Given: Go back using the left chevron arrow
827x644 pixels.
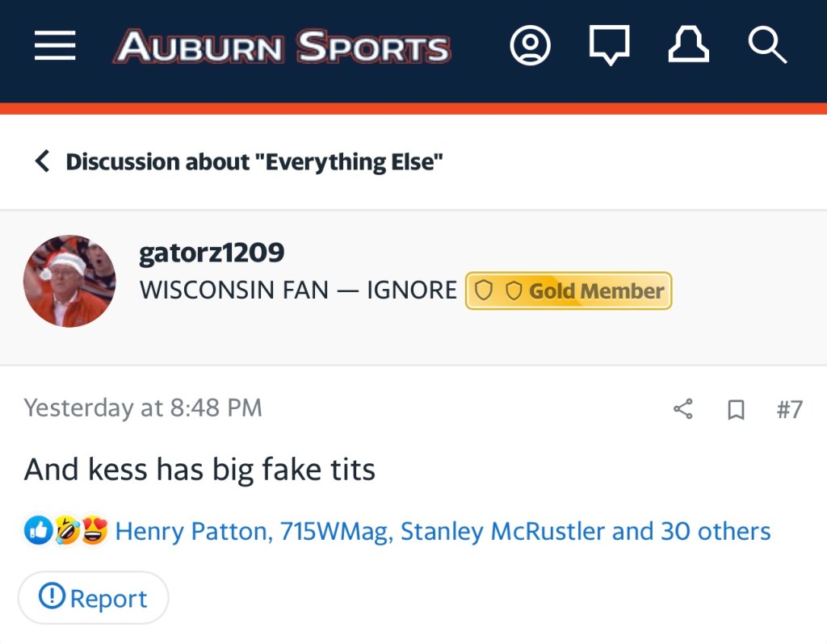Looking at the screenshot, I should click(42, 161).
